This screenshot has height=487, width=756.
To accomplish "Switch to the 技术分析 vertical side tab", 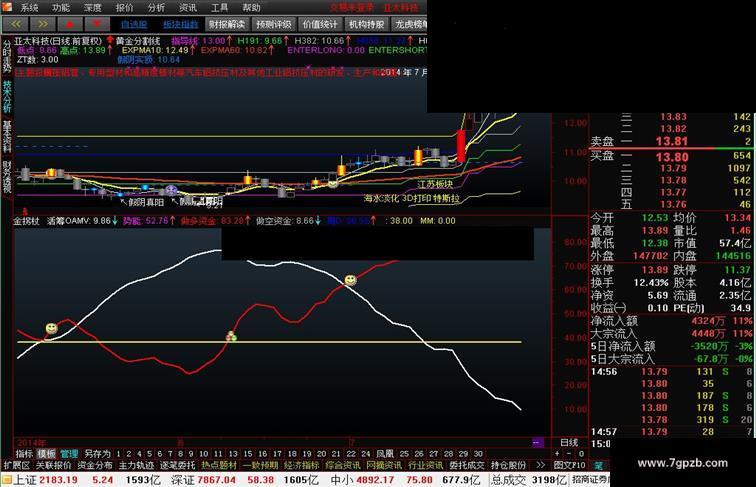I will pos(7,96).
